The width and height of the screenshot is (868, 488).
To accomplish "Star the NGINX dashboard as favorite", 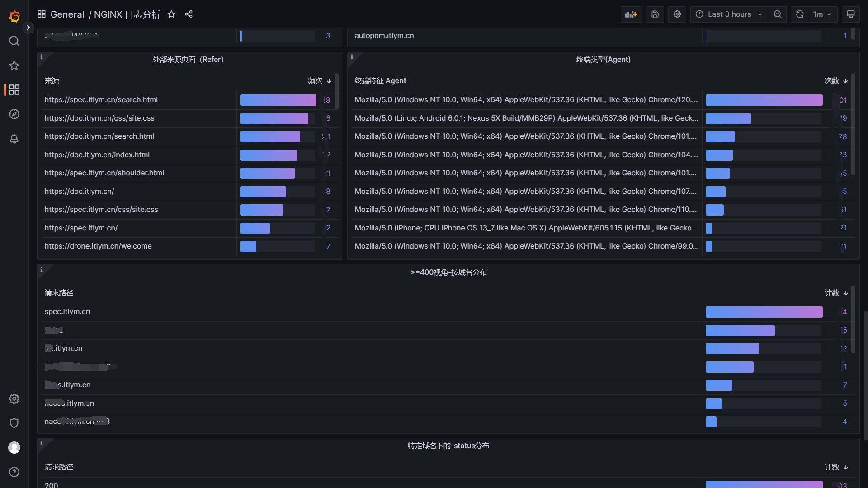I will point(171,14).
